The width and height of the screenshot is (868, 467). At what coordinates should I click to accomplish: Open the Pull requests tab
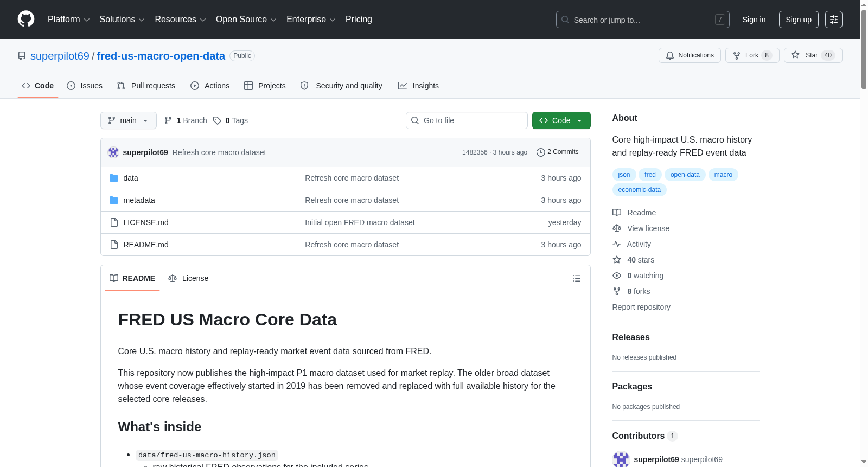[x=146, y=86]
